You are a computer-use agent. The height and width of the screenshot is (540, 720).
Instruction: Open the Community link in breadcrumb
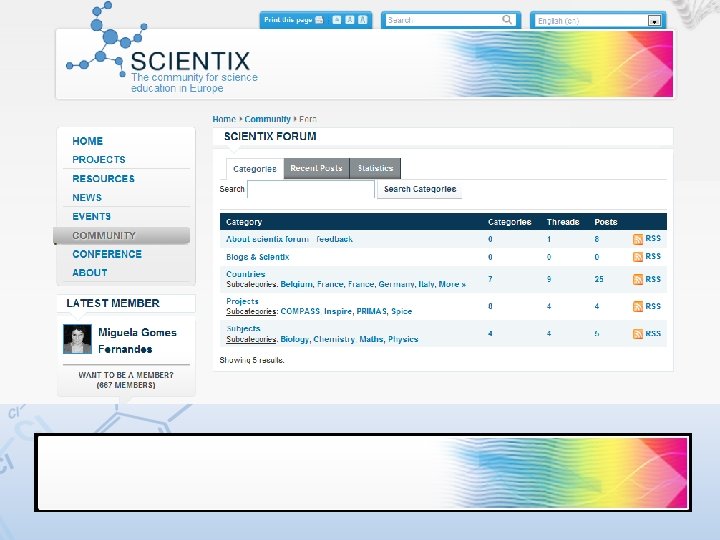pyautogui.click(x=267, y=119)
